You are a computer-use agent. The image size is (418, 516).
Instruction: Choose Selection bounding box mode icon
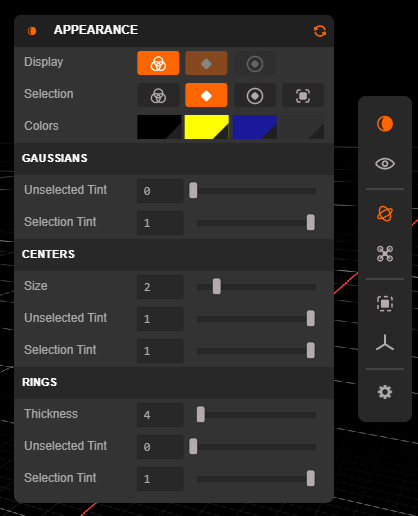(303, 95)
